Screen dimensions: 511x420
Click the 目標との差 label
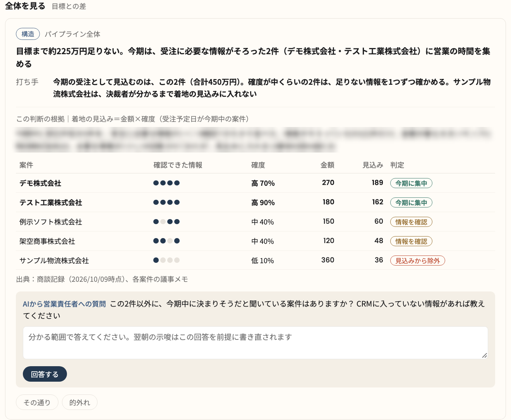point(69,7)
